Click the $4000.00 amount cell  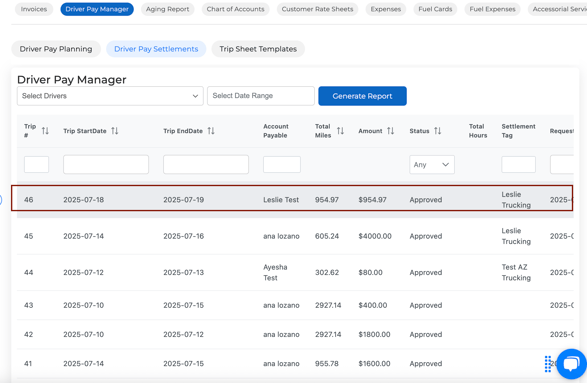(375, 236)
